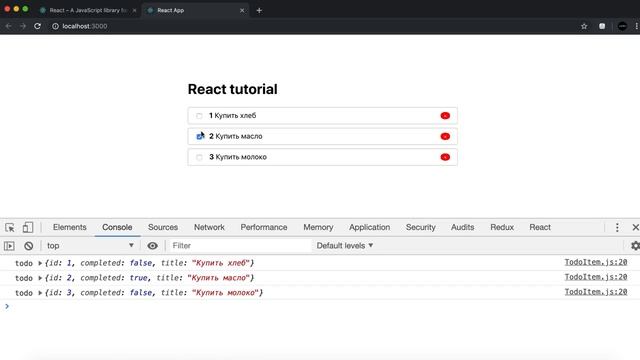Open the Audits panel
This screenshot has height=360, width=640.
(462, 227)
